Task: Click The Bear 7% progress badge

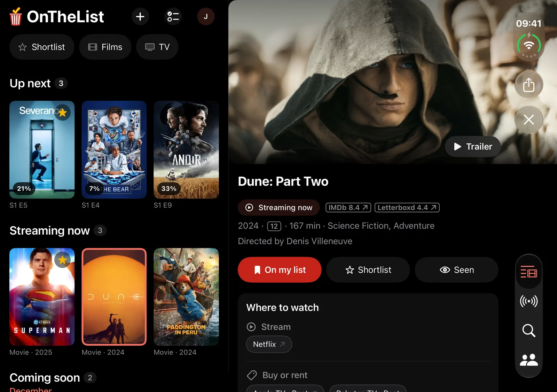Action: [94, 189]
